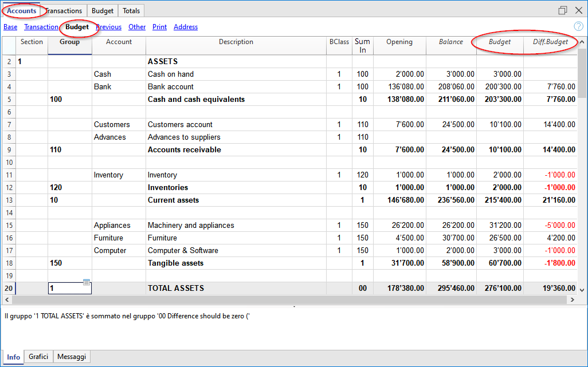Open the Other view link

click(137, 26)
